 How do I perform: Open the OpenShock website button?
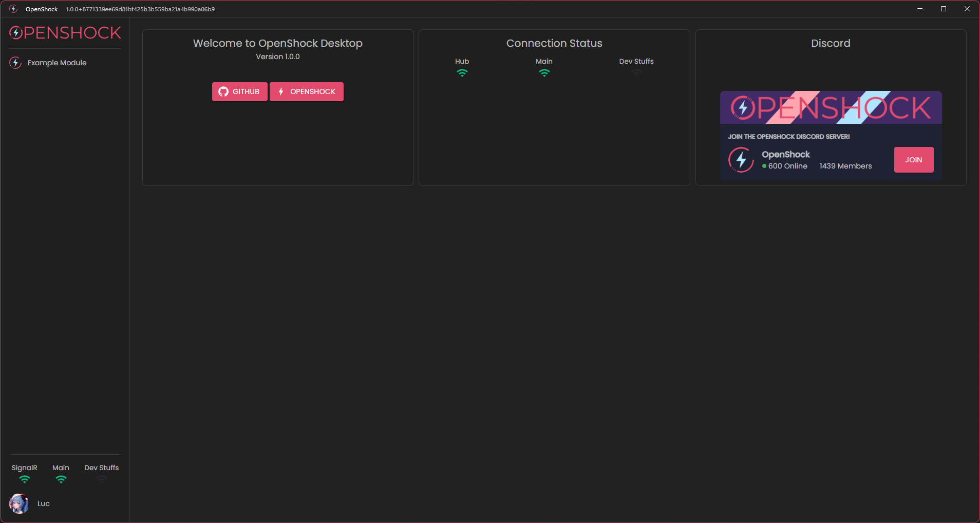tap(307, 91)
